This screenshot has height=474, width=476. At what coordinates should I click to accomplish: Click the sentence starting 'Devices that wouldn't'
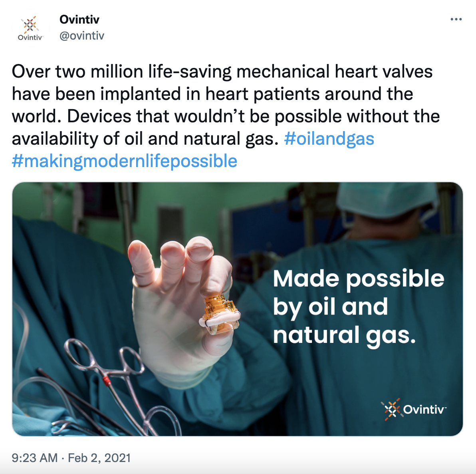click(252, 117)
